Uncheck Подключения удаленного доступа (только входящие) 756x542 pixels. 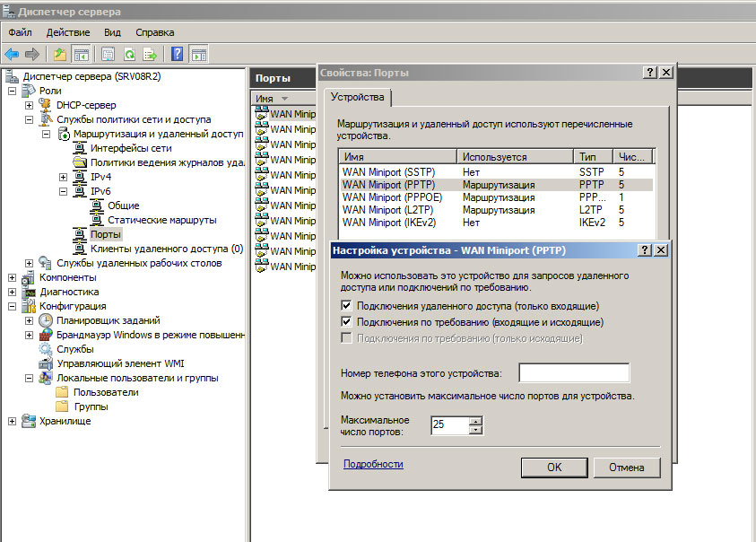coord(346,306)
